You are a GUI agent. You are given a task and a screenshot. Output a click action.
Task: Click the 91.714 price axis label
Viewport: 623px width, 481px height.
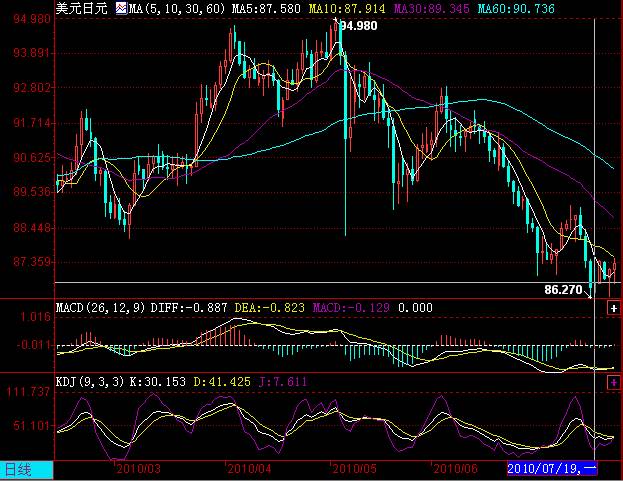coord(32,123)
